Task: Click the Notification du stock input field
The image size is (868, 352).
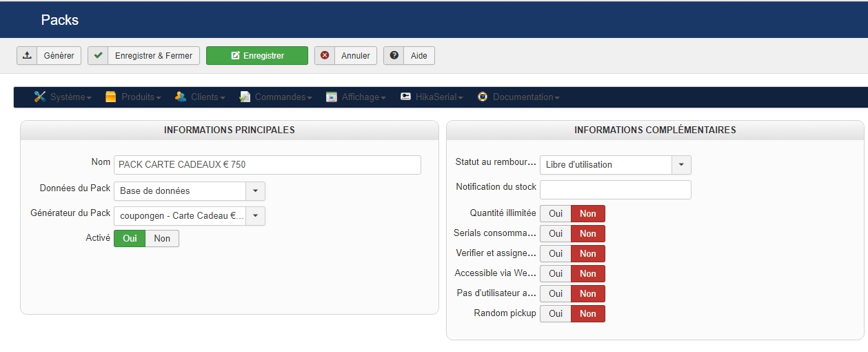Action: coord(616,190)
